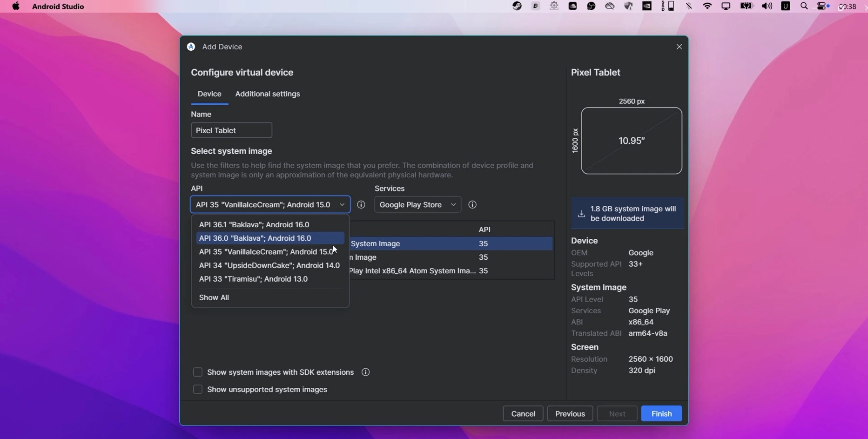Open the Additional settings tab
868x439 pixels.
coord(268,94)
